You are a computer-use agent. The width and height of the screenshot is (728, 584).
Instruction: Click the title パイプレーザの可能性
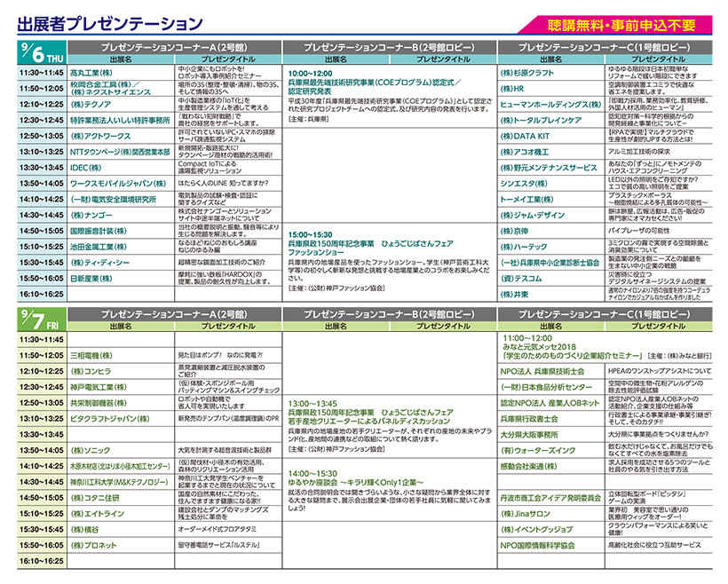pos(639,231)
